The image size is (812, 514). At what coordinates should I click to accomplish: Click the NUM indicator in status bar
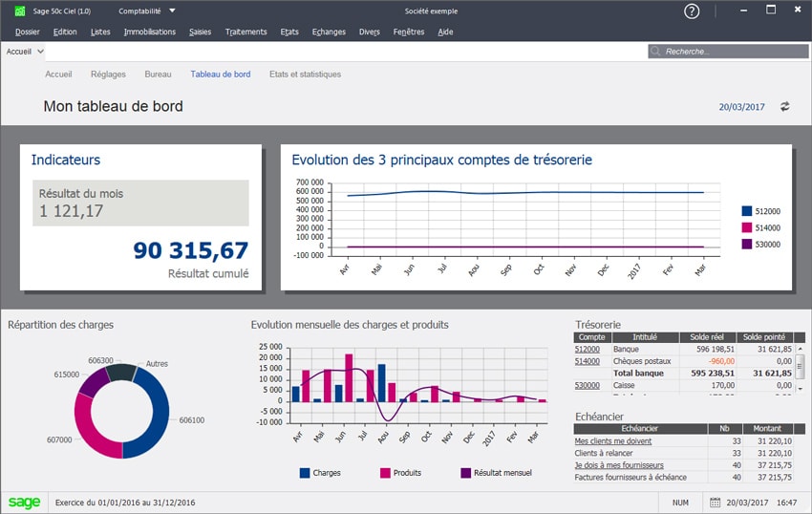680,503
